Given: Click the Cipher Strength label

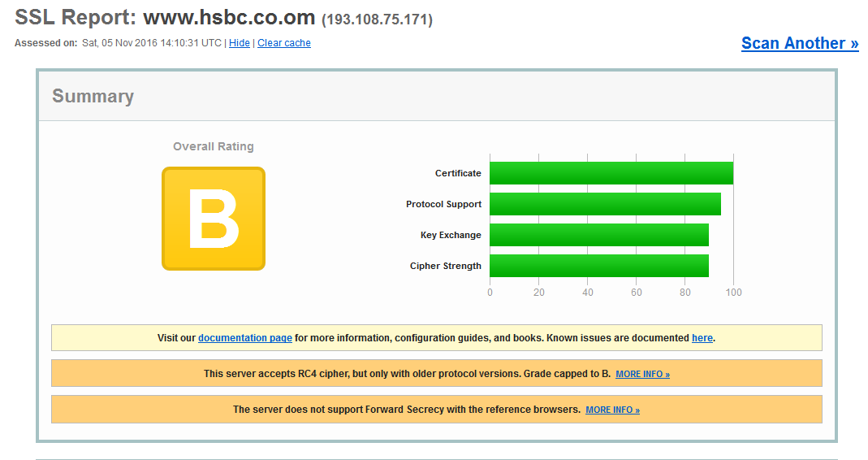Looking at the screenshot, I should click(x=446, y=266).
